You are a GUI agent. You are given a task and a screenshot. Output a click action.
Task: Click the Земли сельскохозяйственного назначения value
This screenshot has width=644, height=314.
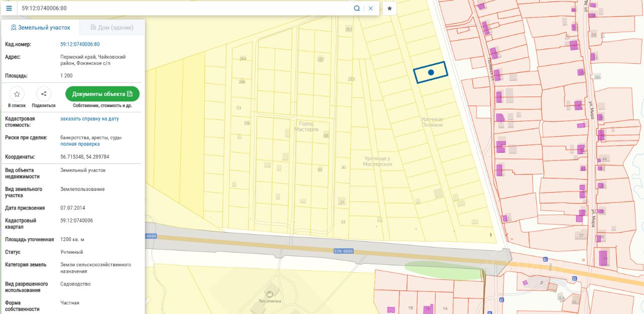click(x=96, y=268)
